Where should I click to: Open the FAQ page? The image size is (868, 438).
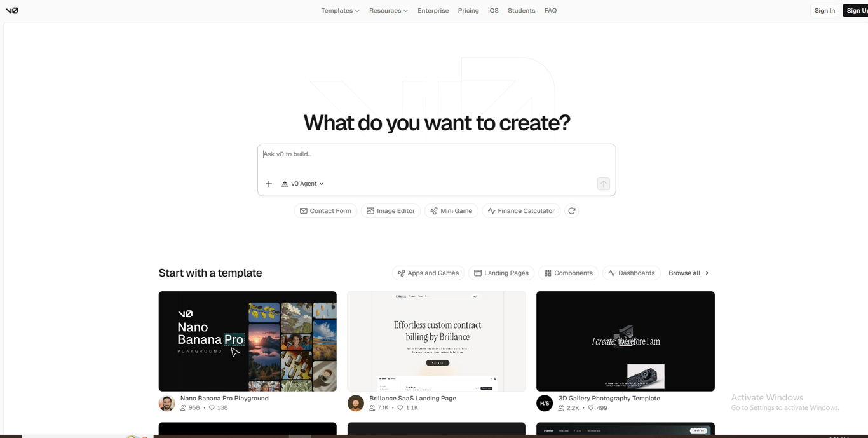pyautogui.click(x=551, y=11)
